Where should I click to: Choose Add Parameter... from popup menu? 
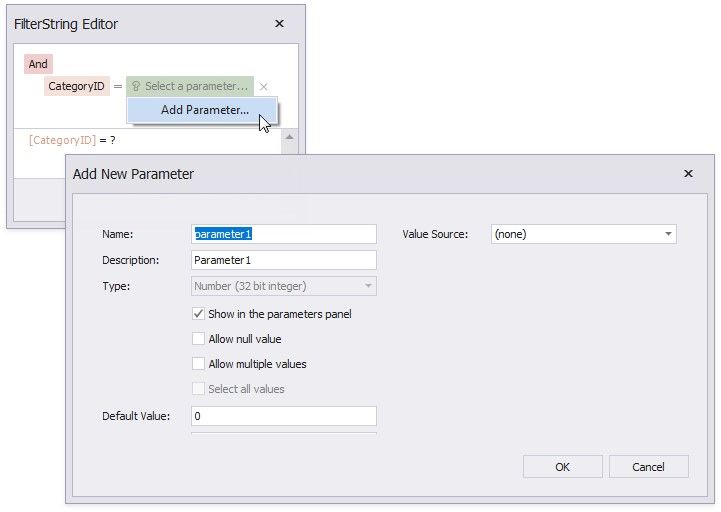205,110
